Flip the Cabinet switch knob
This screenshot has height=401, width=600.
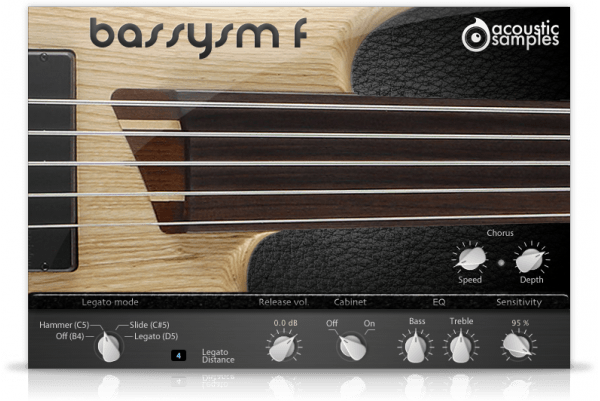[348, 346]
